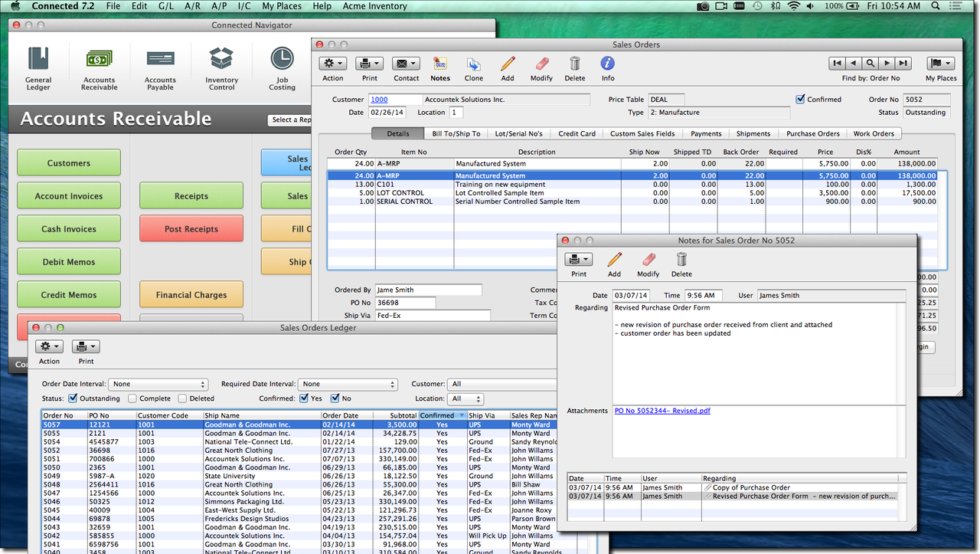The height and width of the screenshot is (554, 980).
Task: Switch to the Payments tab
Action: (706, 133)
